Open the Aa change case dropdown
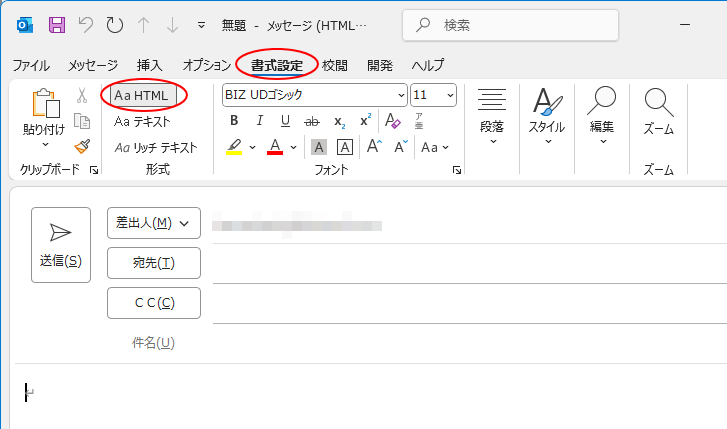 click(434, 147)
